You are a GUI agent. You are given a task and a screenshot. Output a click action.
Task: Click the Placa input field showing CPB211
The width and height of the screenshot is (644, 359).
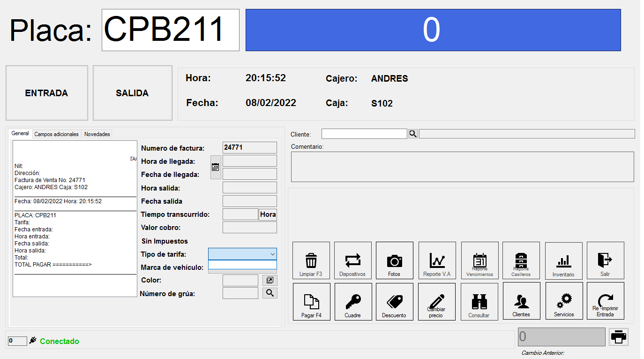click(x=170, y=30)
